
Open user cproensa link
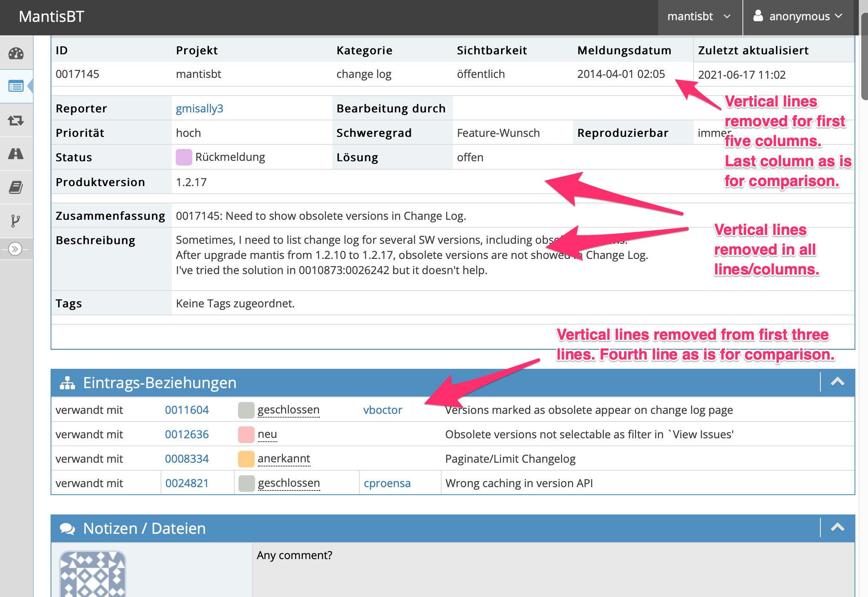[x=387, y=483]
